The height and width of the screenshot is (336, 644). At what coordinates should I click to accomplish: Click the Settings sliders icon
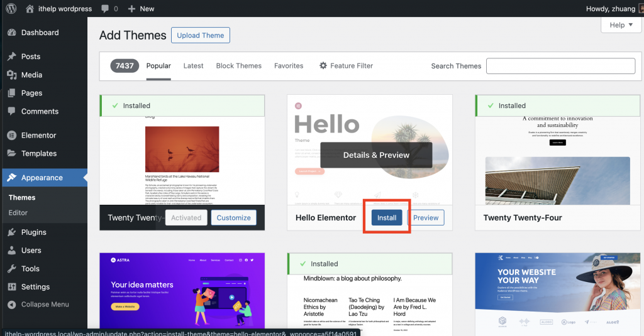(x=12, y=287)
